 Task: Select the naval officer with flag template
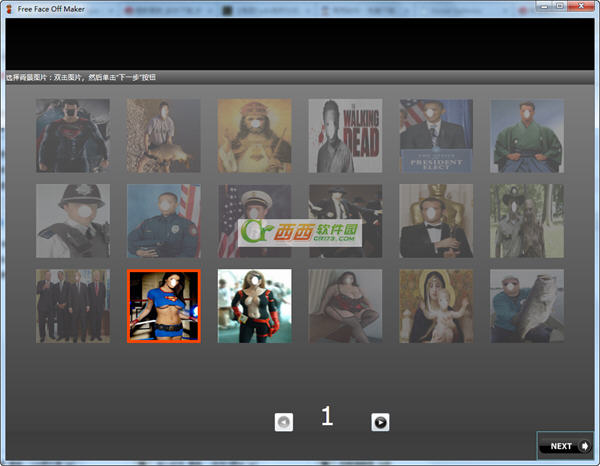[x=254, y=221]
